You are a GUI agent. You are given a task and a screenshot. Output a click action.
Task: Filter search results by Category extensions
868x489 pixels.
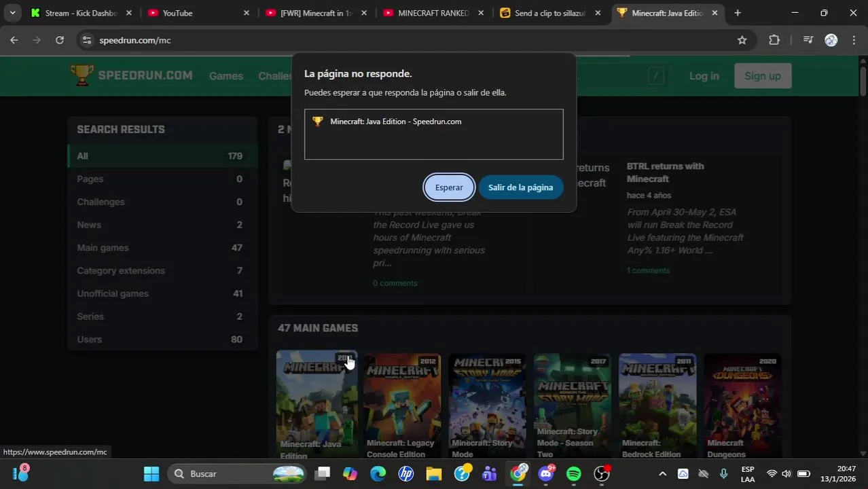pos(162,271)
